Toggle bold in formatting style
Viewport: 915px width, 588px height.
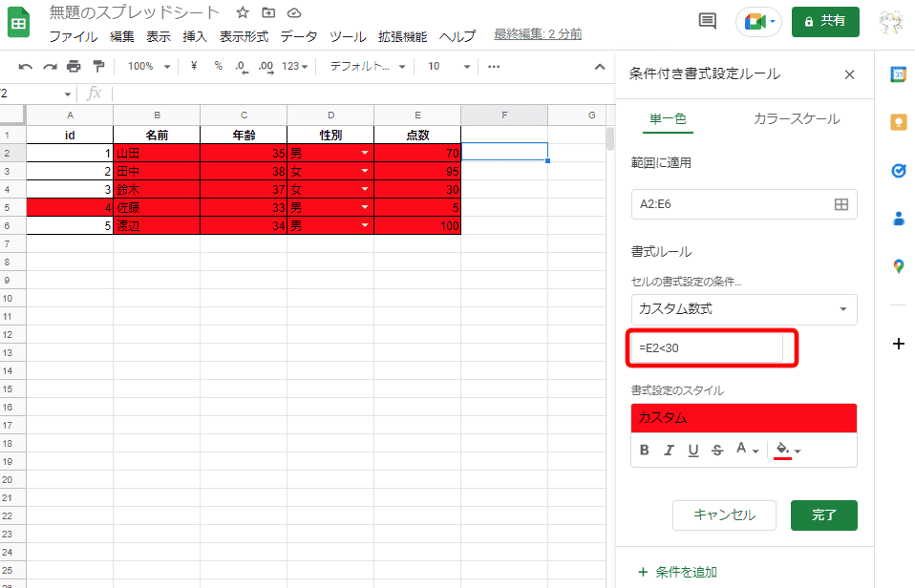pos(645,451)
